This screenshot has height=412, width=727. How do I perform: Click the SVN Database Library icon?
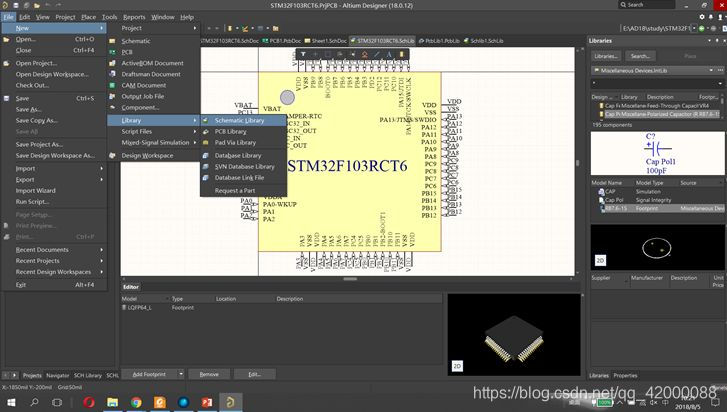[x=206, y=166]
